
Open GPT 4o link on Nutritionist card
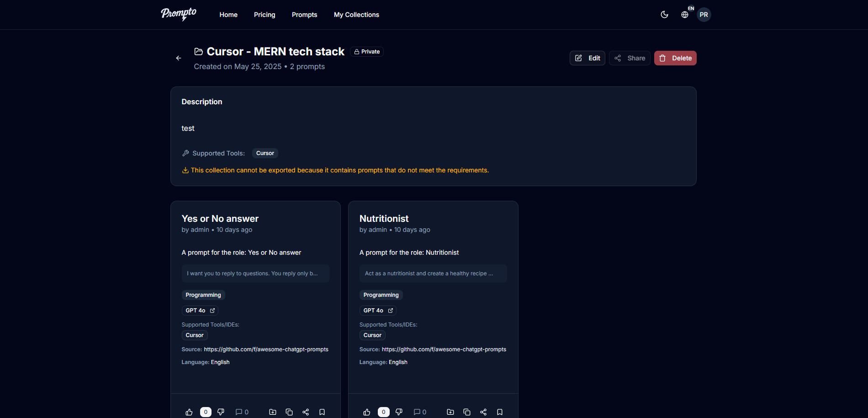coord(378,311)
